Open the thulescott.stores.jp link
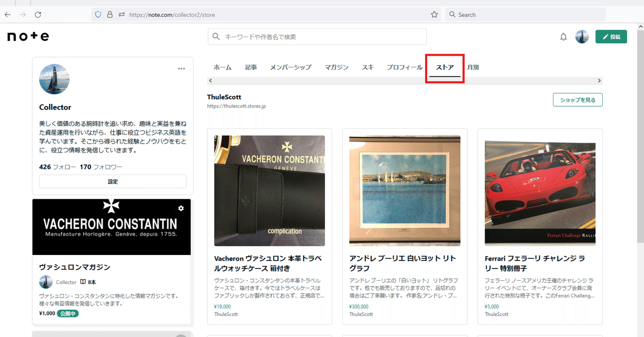Viewport: 644px width, 337px height. [236, 106]
